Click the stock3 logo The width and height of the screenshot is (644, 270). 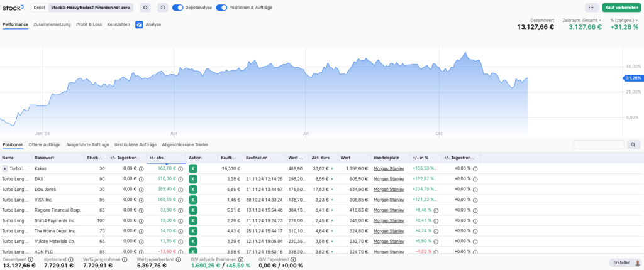(13, 8)
